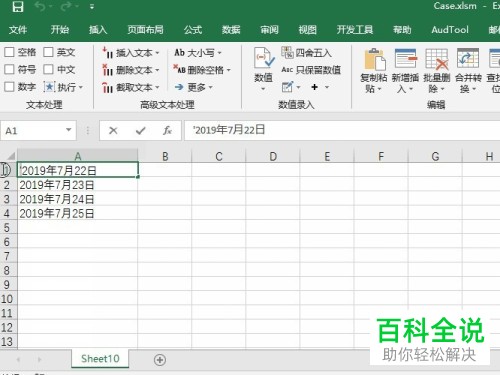Select the Sheet10 worksheet tab
This screenshot has height=375, width=500.
tap(100, 359)
